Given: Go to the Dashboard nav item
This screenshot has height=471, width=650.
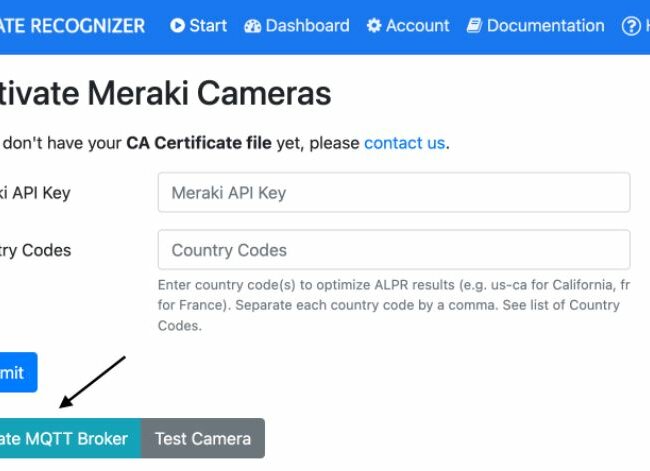Looking at the screenshot, I should (x=297, y=26).
